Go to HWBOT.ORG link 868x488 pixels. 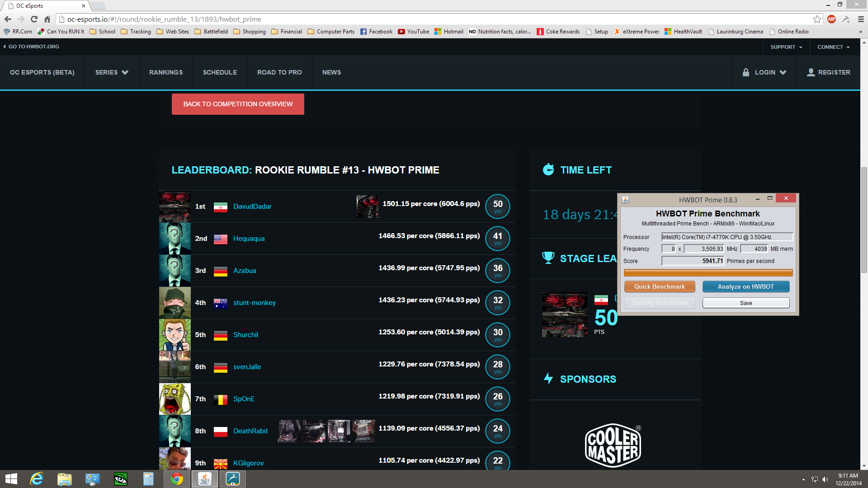pyautogui.click(x=31, y=47)
